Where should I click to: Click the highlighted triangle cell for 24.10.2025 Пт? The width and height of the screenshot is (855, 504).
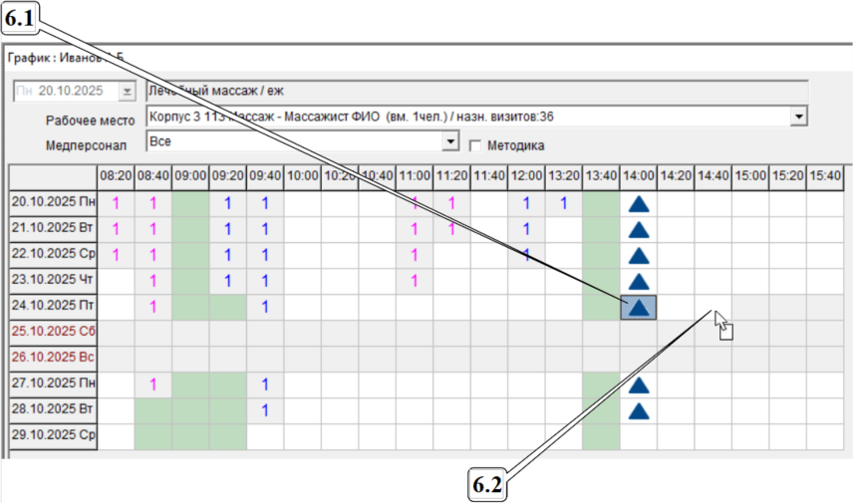pyautogui.click(x=639, y=308)
